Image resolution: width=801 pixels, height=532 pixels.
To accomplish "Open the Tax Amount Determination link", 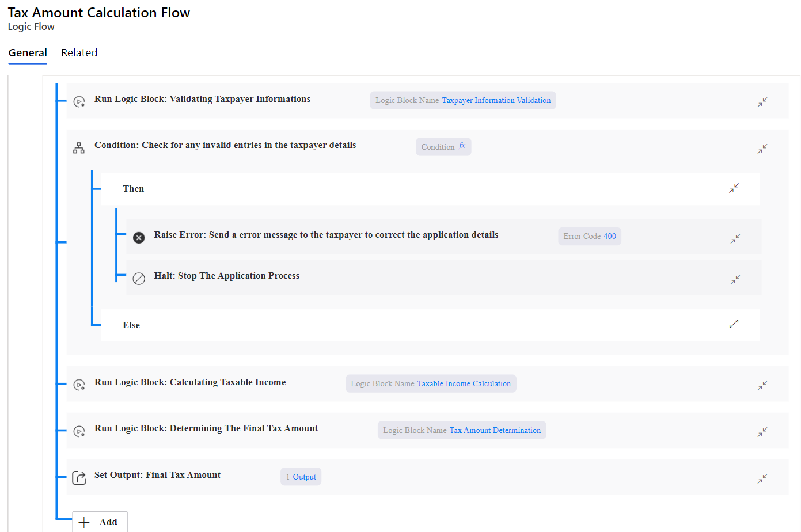I will coord(495,431).
